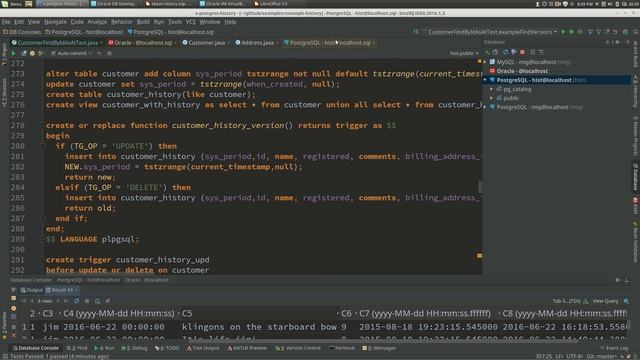Switch to CustomerFindByIdAsAtTest.java editor tab

pyautogui.click(x=57, y=42)
